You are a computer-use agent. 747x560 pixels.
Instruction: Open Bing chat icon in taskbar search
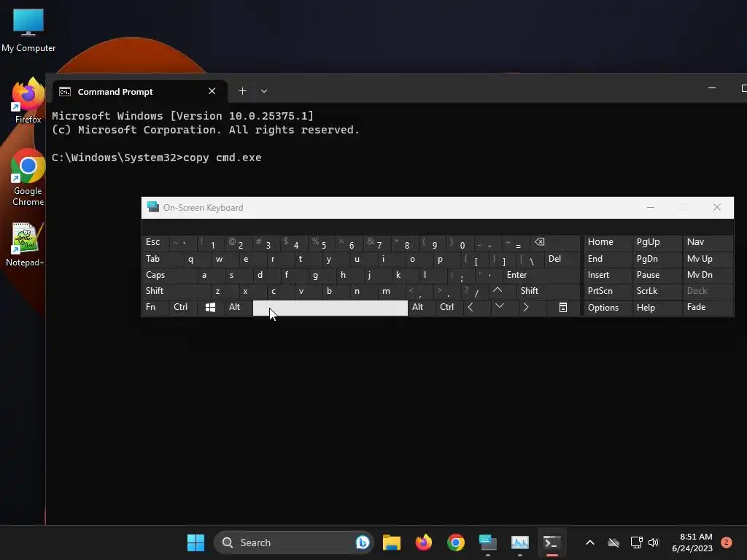pyautogui.click(x=362, y=542)
